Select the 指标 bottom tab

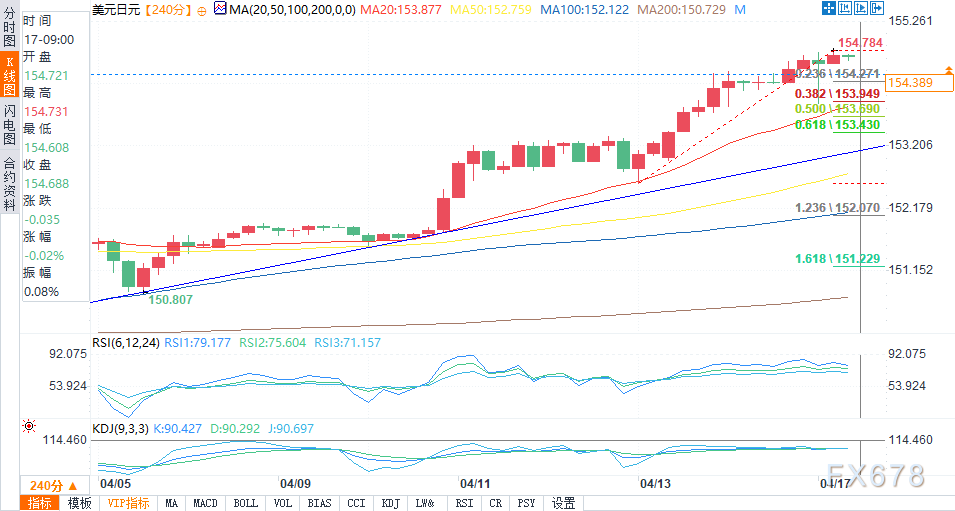pyautogui.click(x=40, y=503)
